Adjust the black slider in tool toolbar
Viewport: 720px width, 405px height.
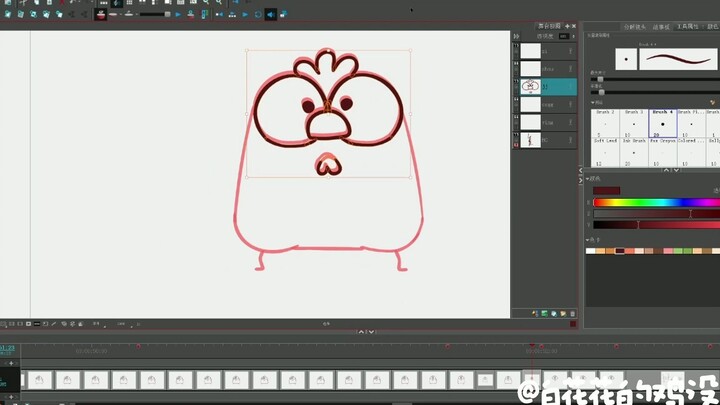pos(155,15)
